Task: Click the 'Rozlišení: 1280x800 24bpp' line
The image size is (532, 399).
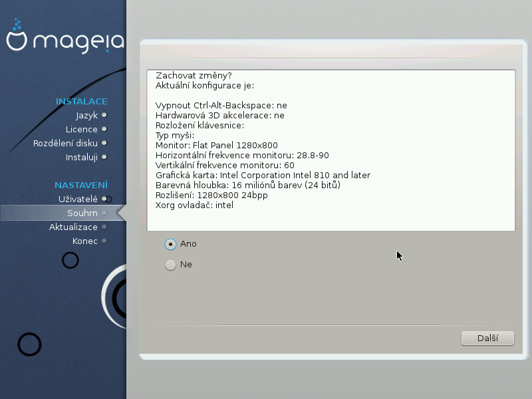Action: coord(211,196)
